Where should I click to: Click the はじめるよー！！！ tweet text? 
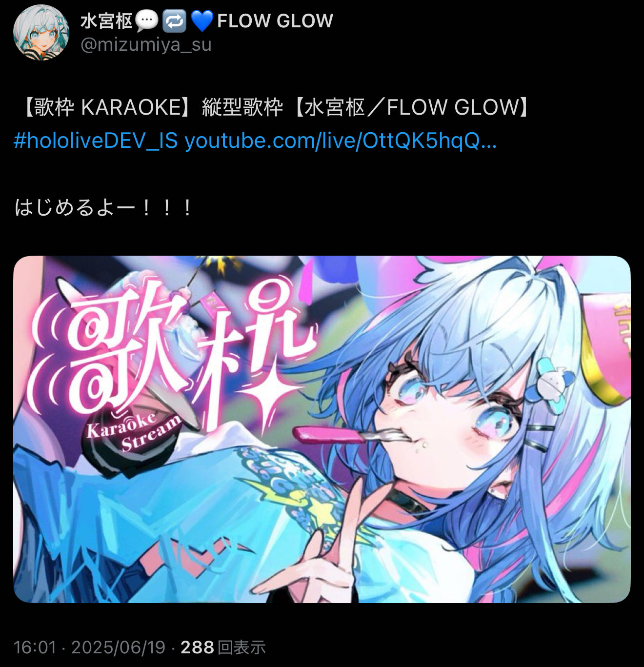(104, 208)
